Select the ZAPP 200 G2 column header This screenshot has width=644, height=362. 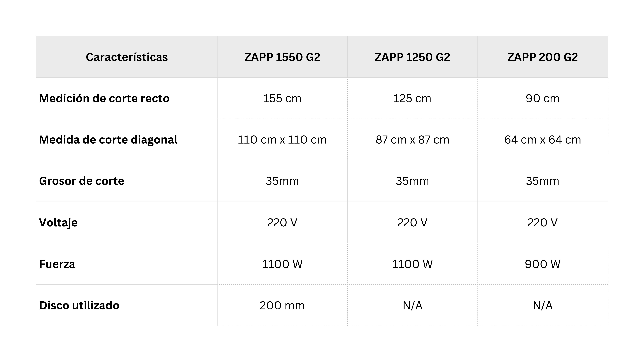[542, 57]
